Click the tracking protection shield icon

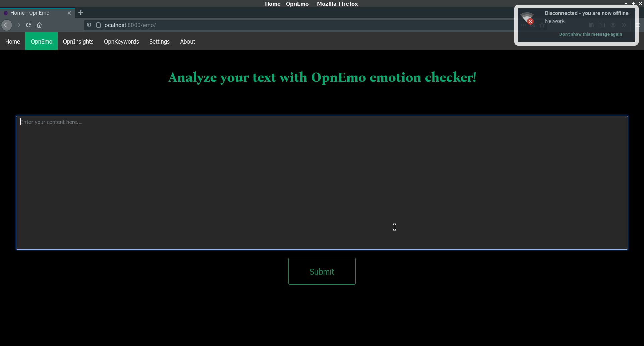tap(89, 25)
